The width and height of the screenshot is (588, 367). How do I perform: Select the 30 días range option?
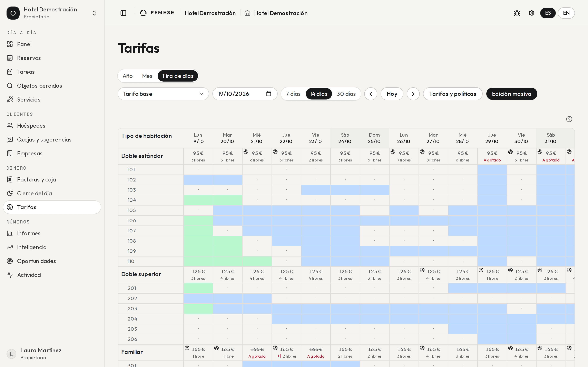pyautogui.click(x=346, y=94)
